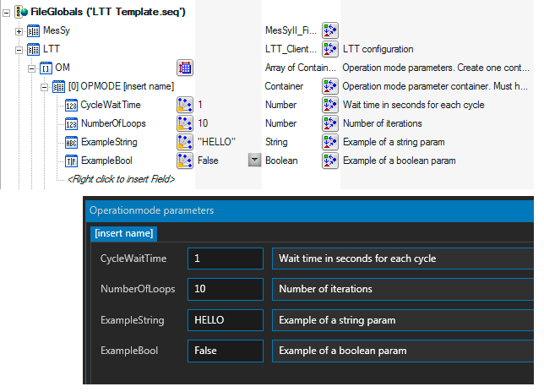This screenshot has height=392, width=544.
Task: Collapse the [0] OPMODE container node
Action: pos(45,87)
